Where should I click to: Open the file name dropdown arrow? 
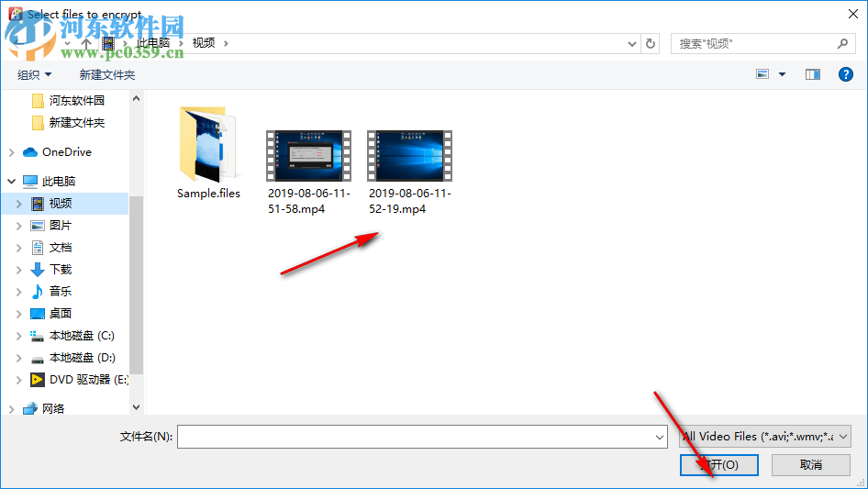[x=660, y=437]
